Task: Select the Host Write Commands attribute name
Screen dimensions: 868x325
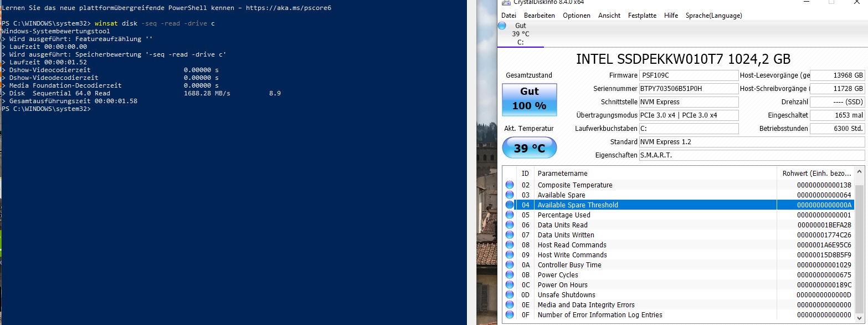Action: pyautogui.click(x=572, y=255)
